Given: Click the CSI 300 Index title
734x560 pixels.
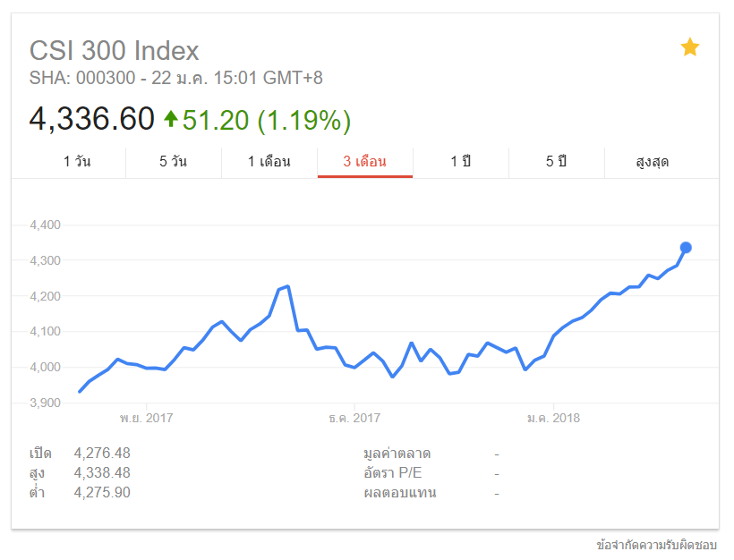Looking at the screenshot, I should coord(115,50).
